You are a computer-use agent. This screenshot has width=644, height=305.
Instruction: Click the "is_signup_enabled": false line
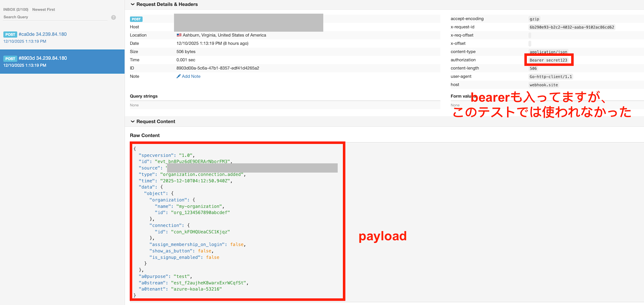pyautogui.click(x=184, y=257)
